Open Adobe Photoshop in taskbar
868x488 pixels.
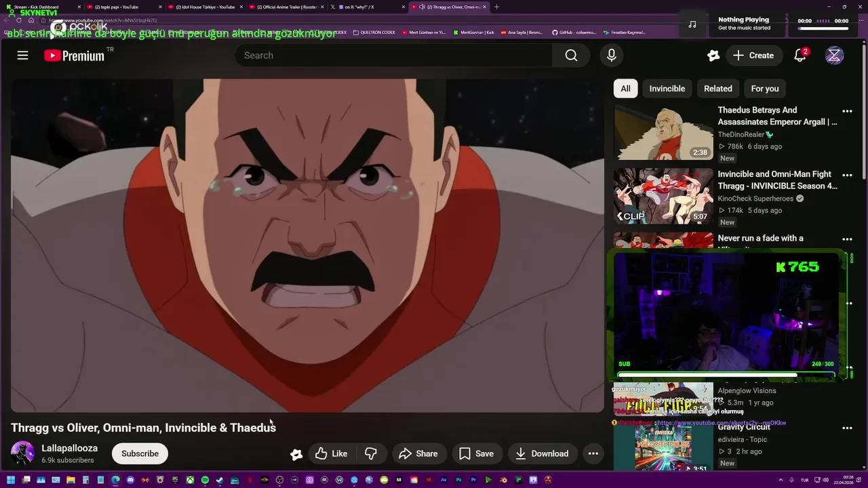tap(458, 481)
